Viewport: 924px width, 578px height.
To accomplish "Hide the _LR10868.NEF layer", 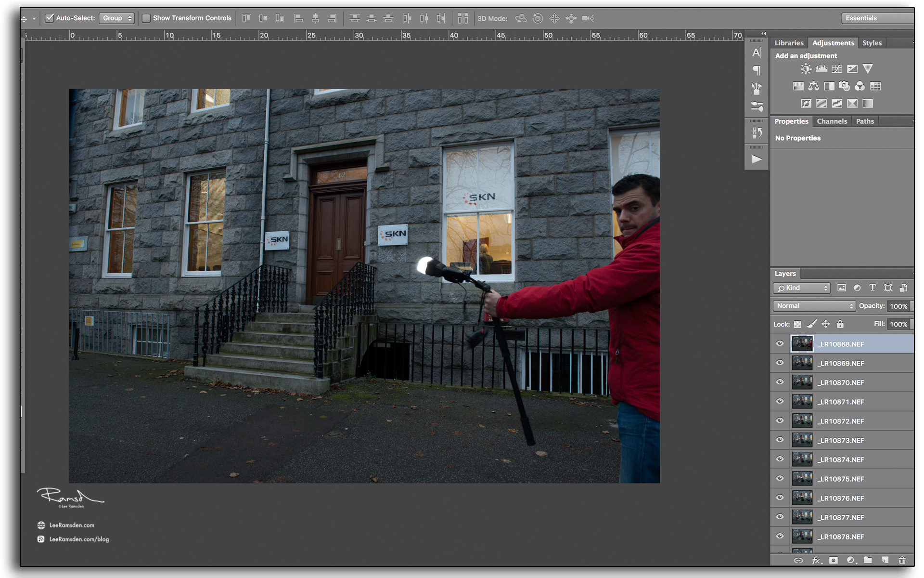I will [780, 343].
